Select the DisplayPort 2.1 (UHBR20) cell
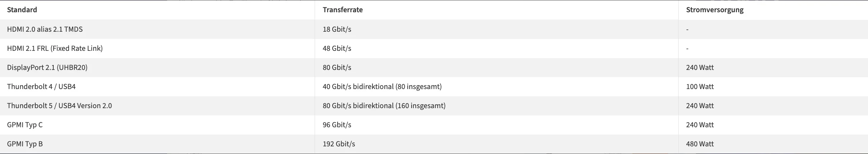This screenshot has height=154, width=868. tap(47, 68)
